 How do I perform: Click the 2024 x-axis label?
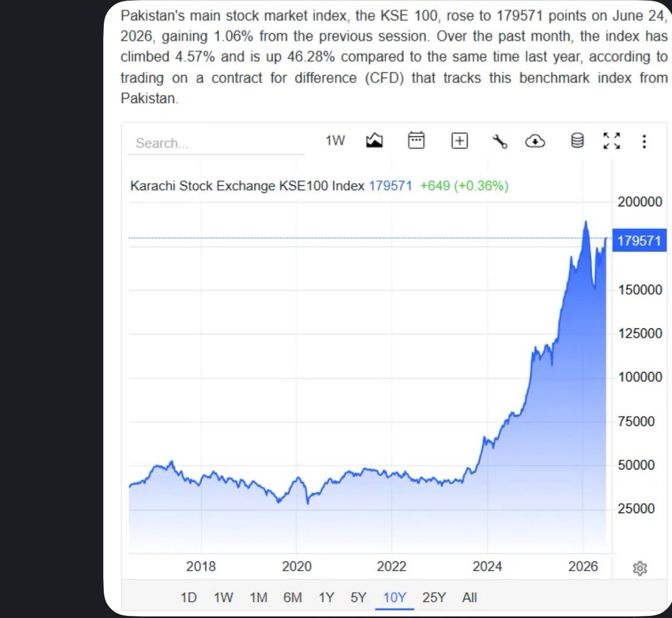(x=487, y=566)
